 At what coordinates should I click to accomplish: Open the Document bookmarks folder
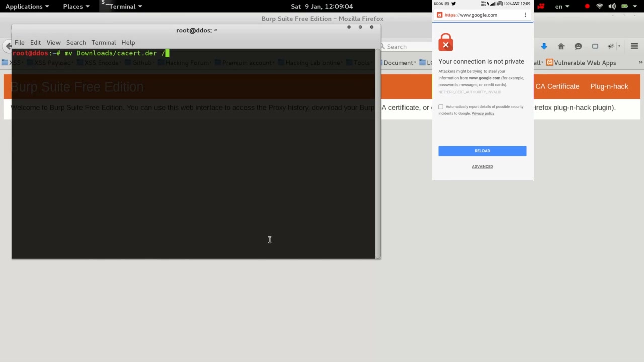398,63
